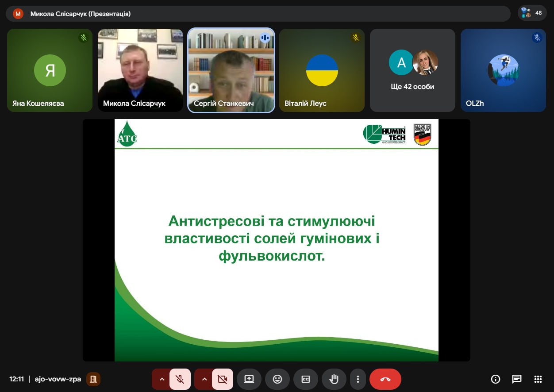
Task: Select Микола Слісарчук video tile
Action: point(140,70)
